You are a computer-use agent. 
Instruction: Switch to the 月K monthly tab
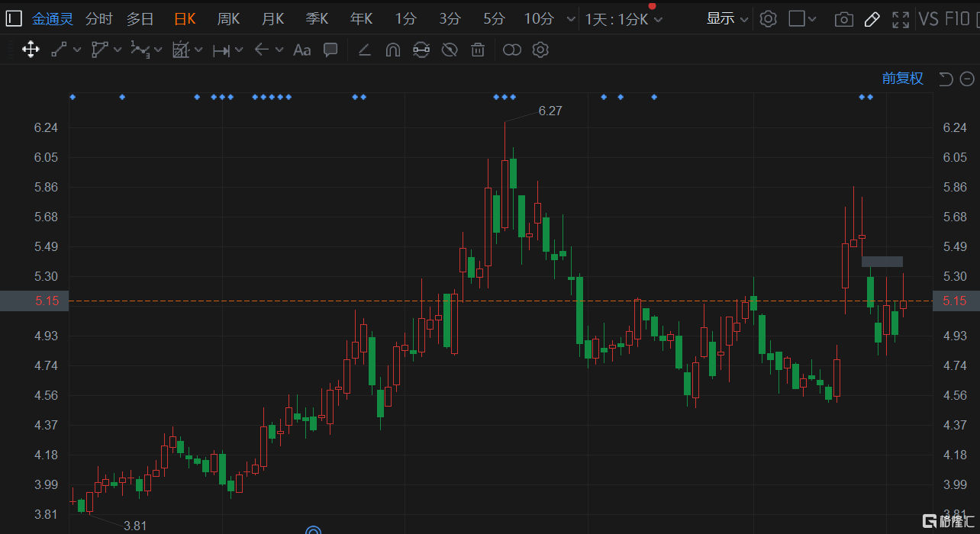point(273,19)
